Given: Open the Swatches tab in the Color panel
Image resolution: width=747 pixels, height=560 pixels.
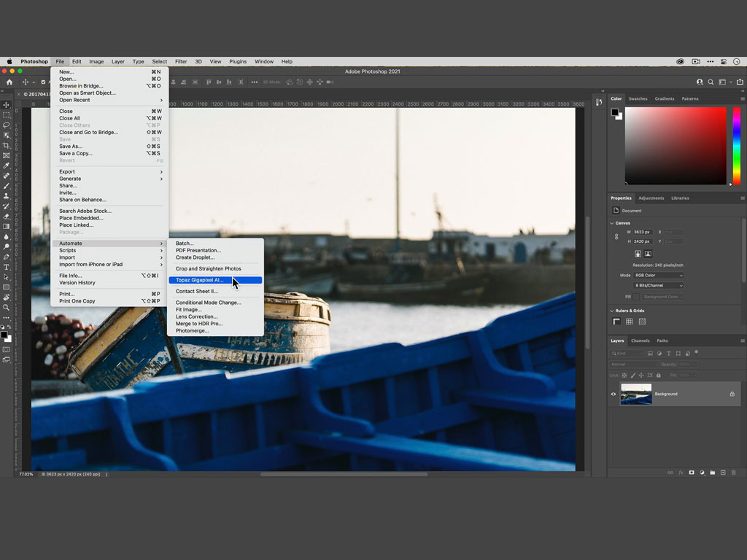Looking at the screenshot, I should pos(638,98).
